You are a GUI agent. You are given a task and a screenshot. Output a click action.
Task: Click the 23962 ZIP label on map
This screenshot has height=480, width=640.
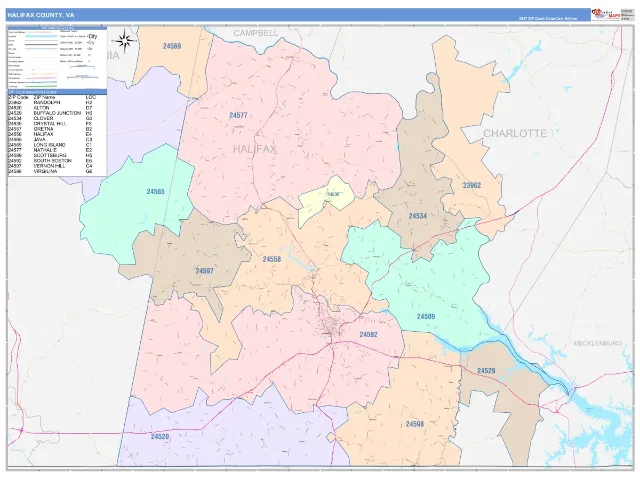(471, 185)
